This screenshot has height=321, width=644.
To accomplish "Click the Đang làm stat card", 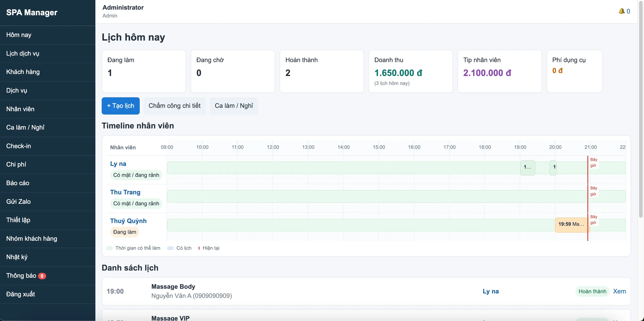I will (x=144, y=71).
